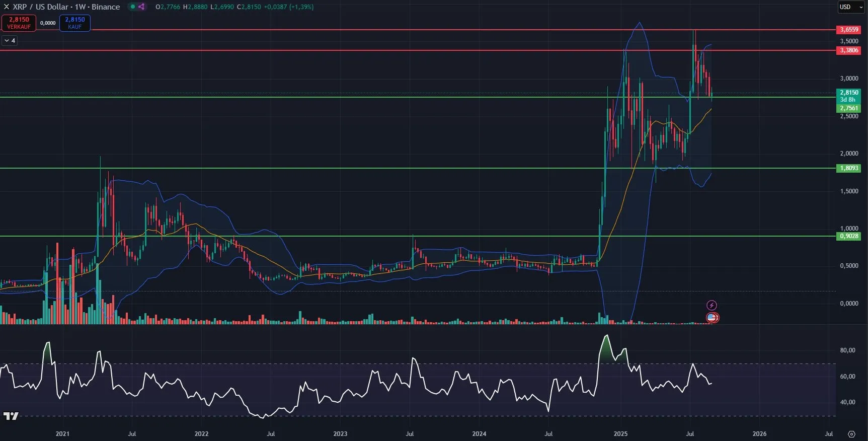Open the XRP / US Dollar symbol title
This screenshot has width=868, height=441.
pos(66,7)
